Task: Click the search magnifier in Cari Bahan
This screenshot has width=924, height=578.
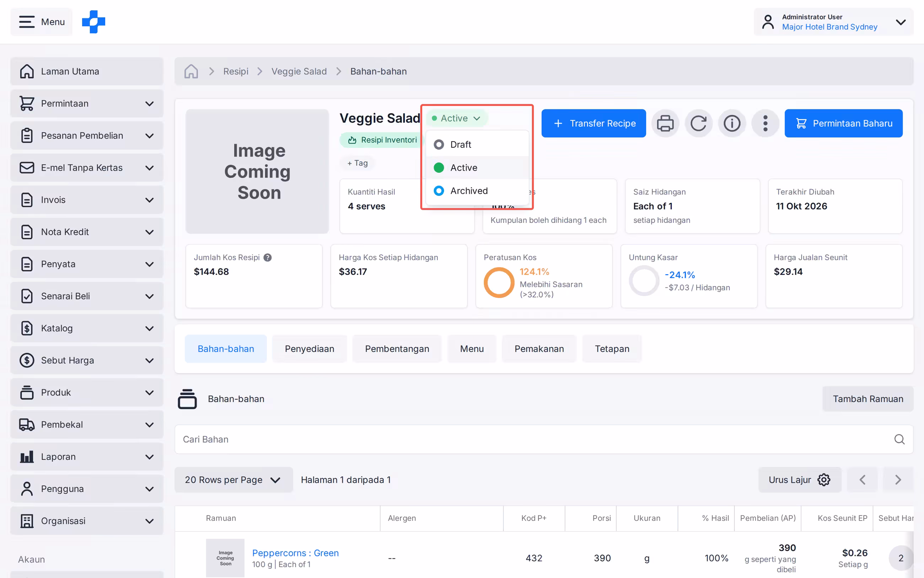Action: (x=899, y=439)
